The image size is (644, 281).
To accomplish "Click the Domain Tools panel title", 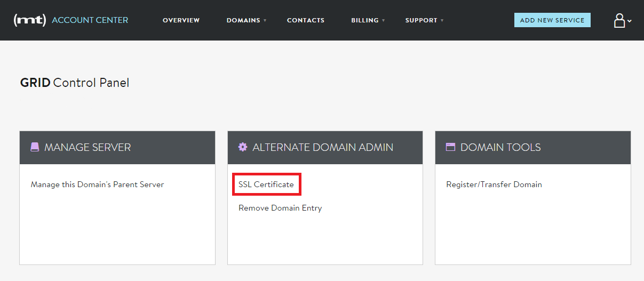I will [500, 147].
